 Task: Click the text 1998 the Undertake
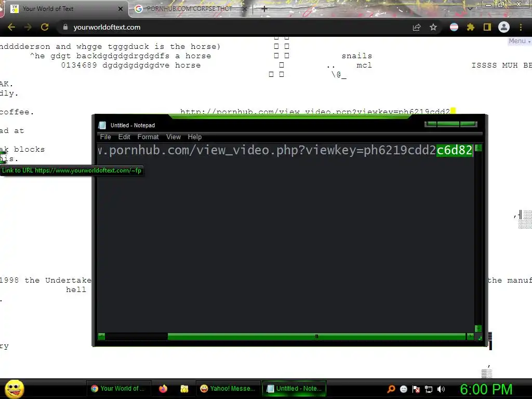(46, 280)
